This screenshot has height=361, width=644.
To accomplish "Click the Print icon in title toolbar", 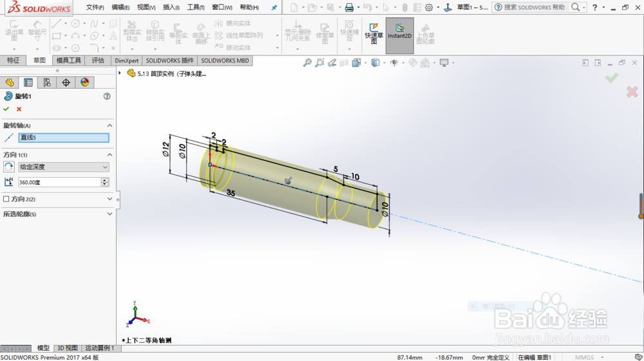I will point(349,7).
